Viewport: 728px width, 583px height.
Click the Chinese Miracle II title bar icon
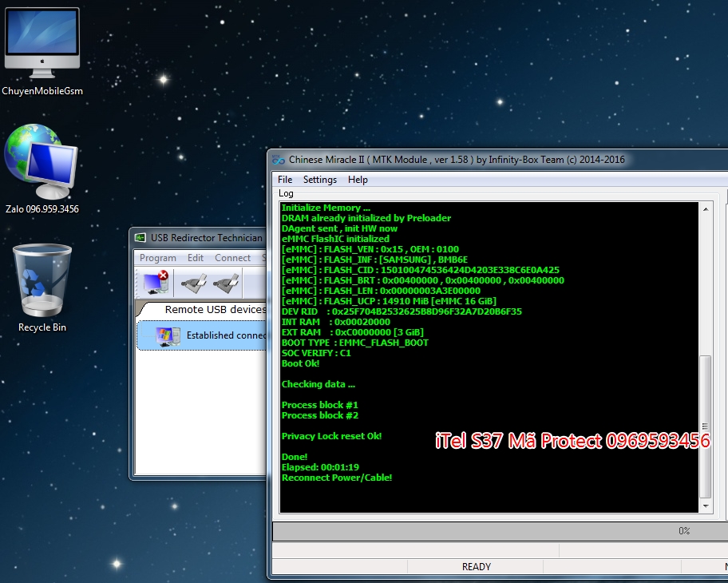pyautogui.click(x=278, y=160)
